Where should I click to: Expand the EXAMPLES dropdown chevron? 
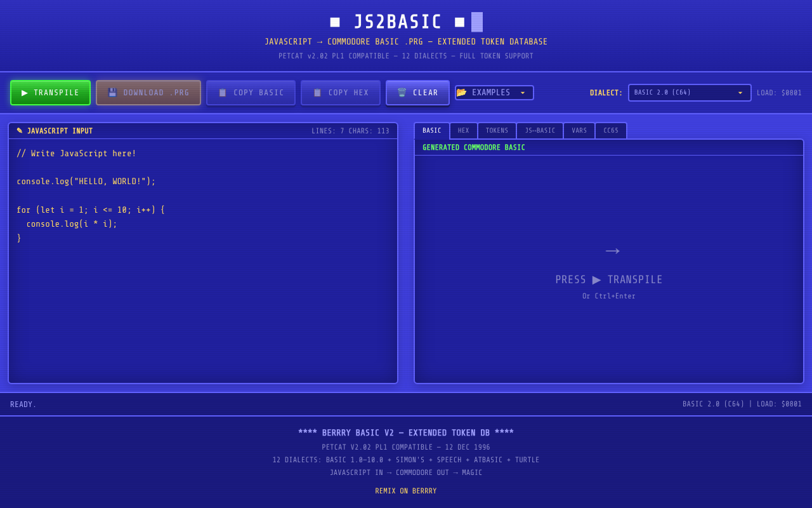523,92
